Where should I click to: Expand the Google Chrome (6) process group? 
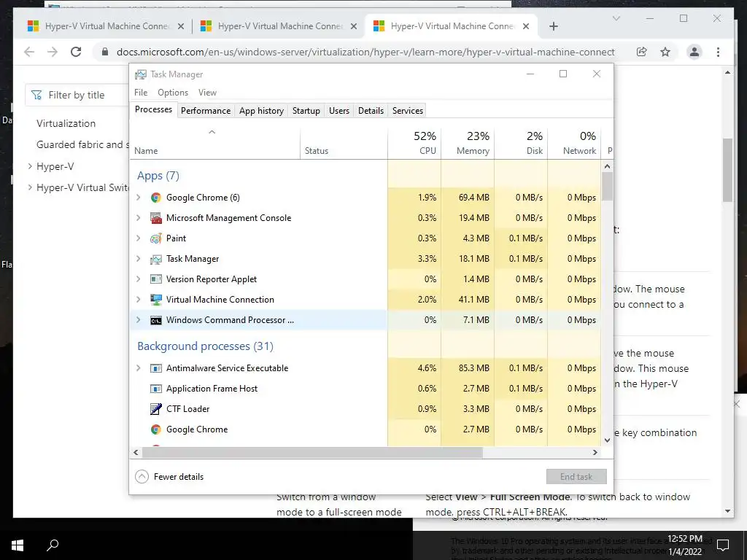[x=138, y=198]
